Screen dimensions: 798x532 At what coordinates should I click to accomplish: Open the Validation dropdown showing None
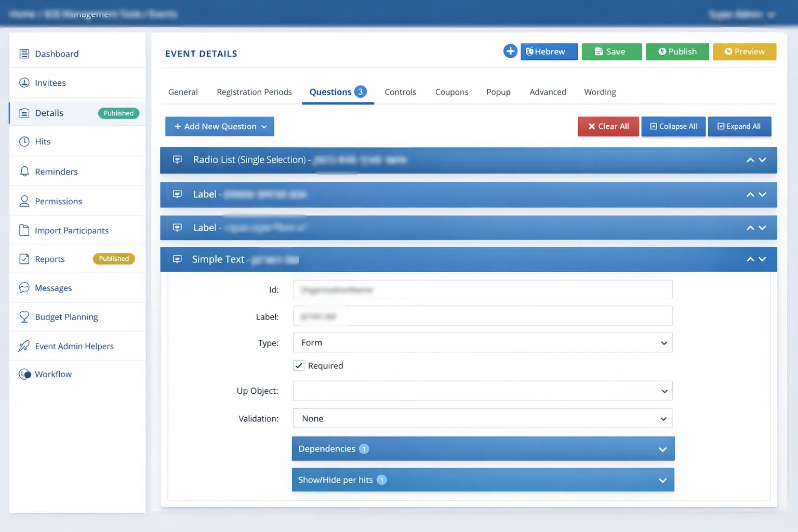pos(483,418)
